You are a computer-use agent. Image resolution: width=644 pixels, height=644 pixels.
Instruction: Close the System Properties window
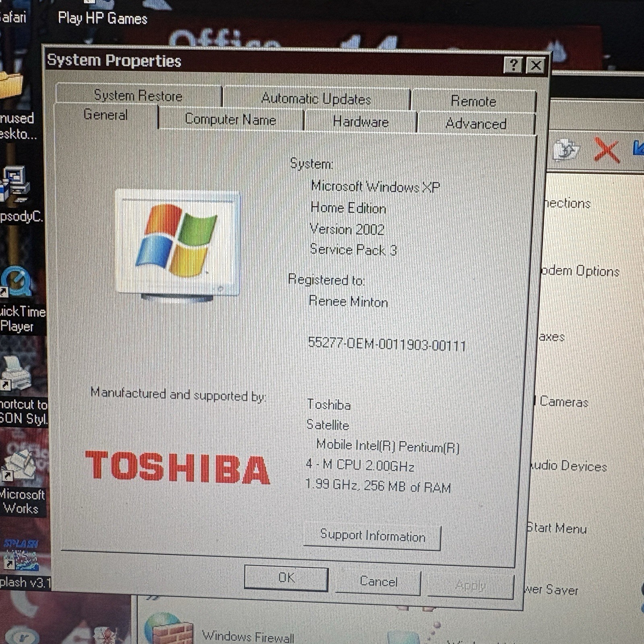536,66
